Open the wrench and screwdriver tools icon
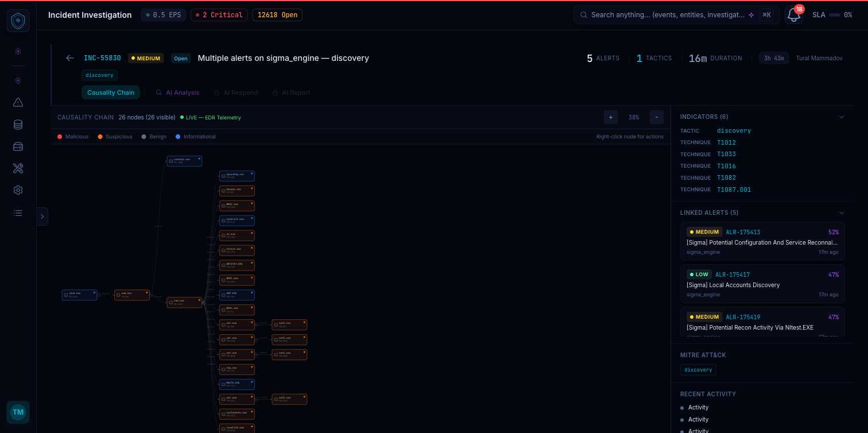Screen dimensions: 868x433 pyautogui.click(x=18, y=168)
